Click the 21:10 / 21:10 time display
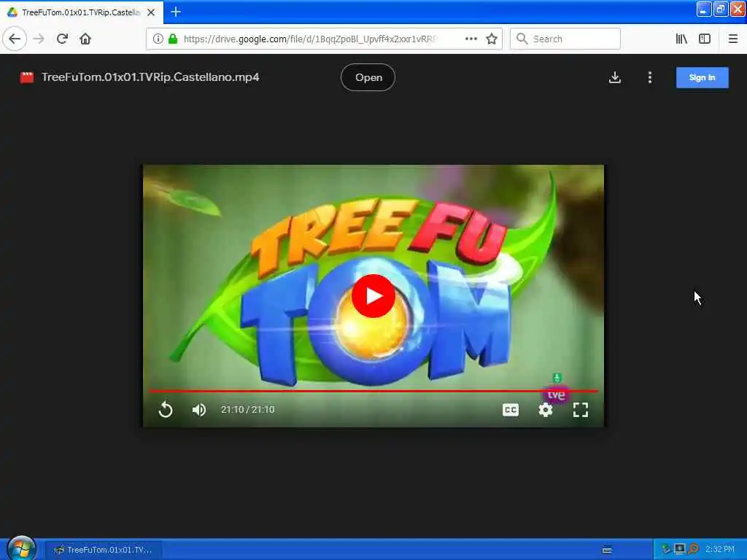 (248, 410)
